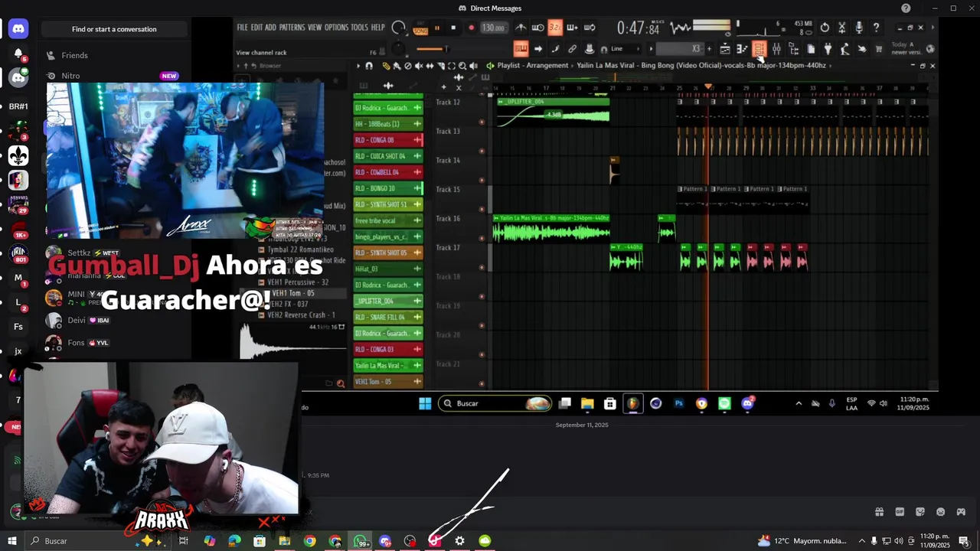Expand hidden tray icons in recorded taskbar
The width and height of the screenshot is (980, 551).
tap(799, 403)
